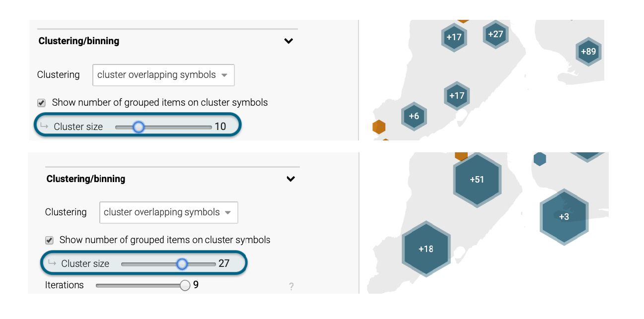Click the Clustering/binning section header
The width and height of the screenshot is (644, 319).
(x=78, y=41)
